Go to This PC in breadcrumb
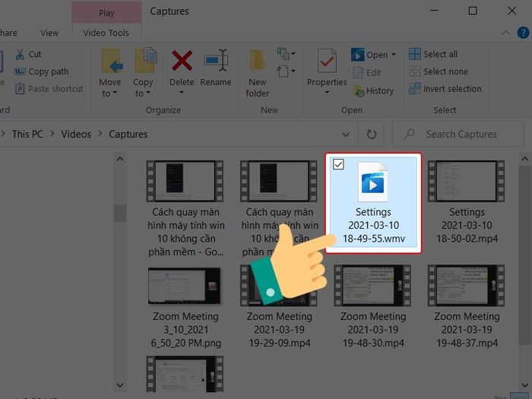 click(x=27, y=134)
